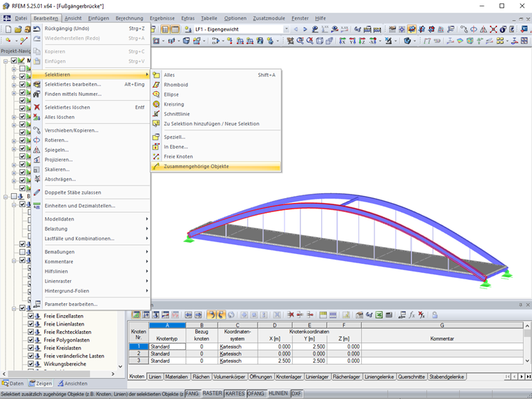Switch to the Materialien table tab
532x399 pixels.
[176, 377]
